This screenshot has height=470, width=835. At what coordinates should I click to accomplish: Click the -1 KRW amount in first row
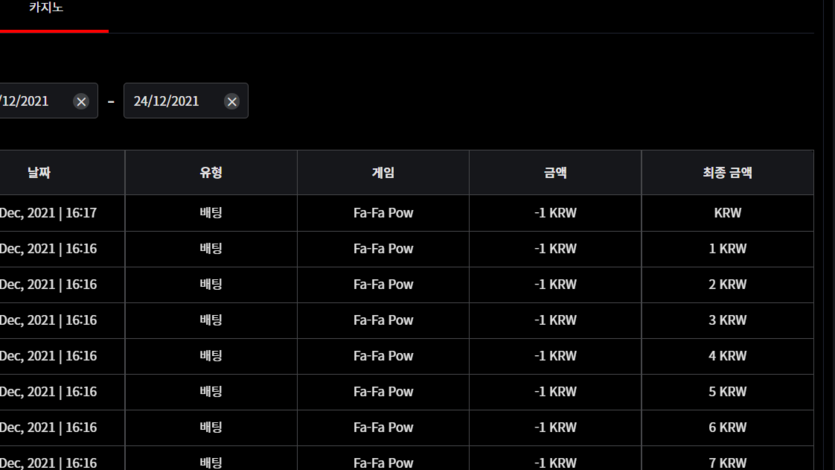(x=555, y=213)
